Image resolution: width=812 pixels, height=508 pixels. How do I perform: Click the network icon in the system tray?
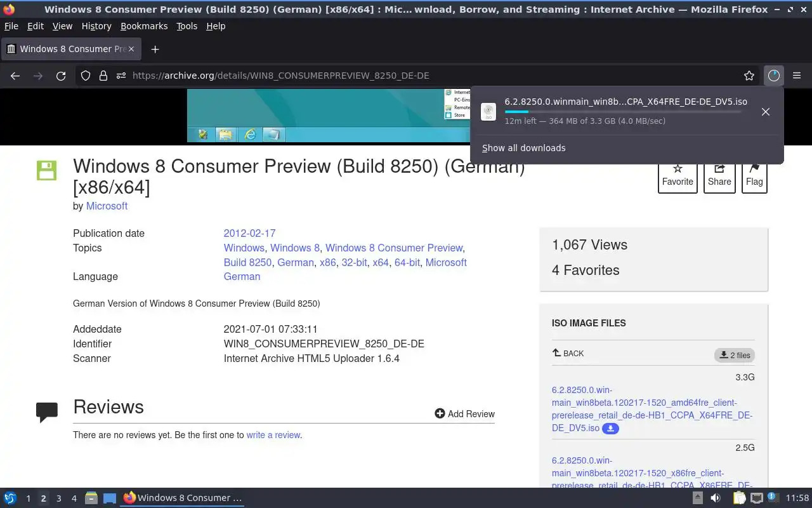756,498
